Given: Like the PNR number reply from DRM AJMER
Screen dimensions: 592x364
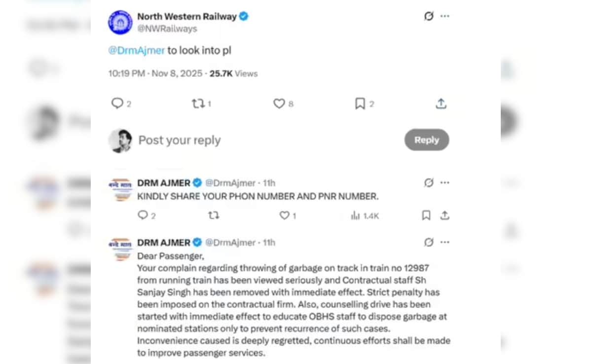Looking at the screenshot, I should pos(284,216).
